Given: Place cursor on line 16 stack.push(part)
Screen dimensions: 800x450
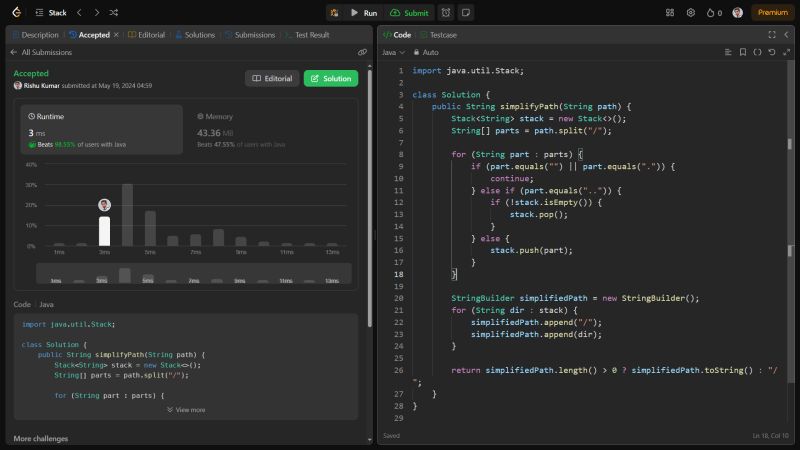Looking at the screenshot, I should (x=531, y=251).
